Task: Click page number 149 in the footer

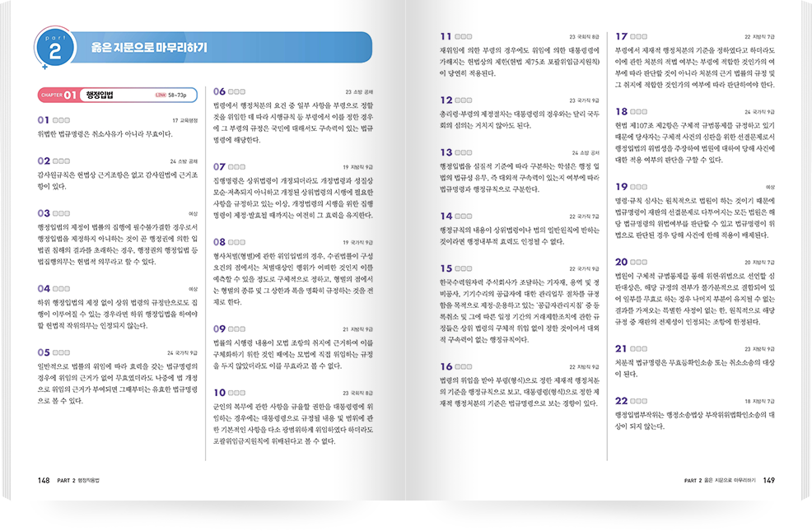Action: pyautogui.click(x=769, y=481)
